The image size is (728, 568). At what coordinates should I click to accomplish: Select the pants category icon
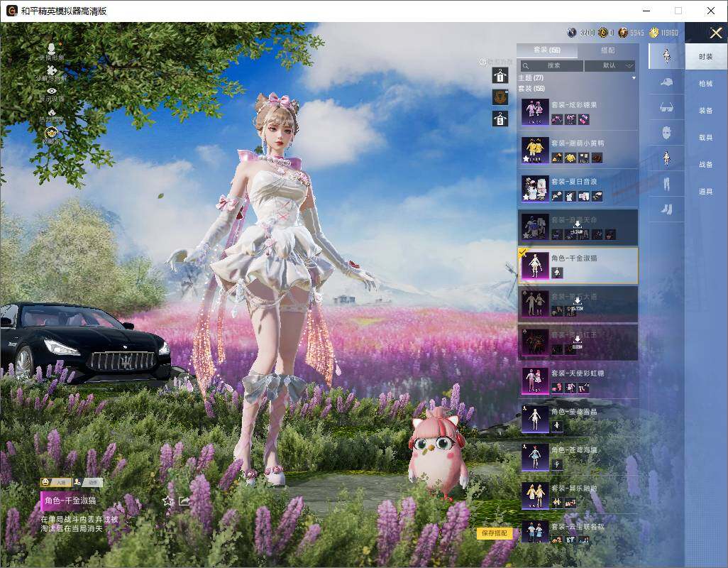(666, 184)
